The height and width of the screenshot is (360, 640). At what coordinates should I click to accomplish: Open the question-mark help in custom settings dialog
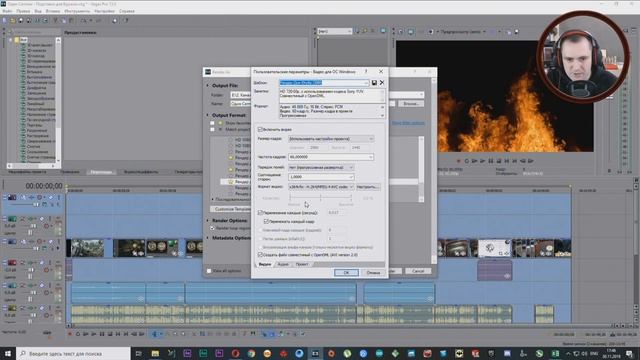[x=366, y=71]
